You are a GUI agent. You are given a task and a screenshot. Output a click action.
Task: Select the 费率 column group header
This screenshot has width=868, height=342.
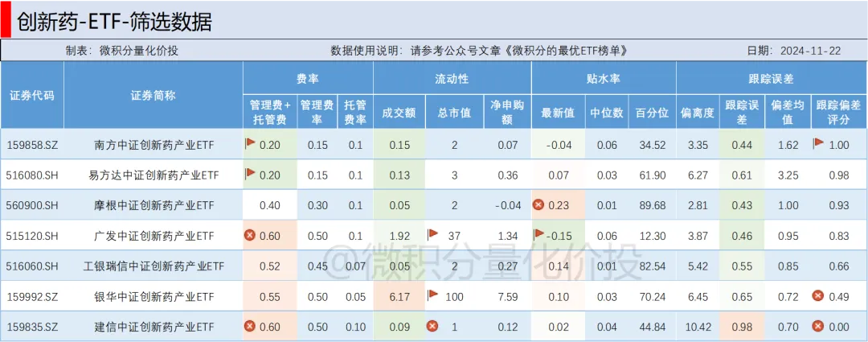click(308, 79)
